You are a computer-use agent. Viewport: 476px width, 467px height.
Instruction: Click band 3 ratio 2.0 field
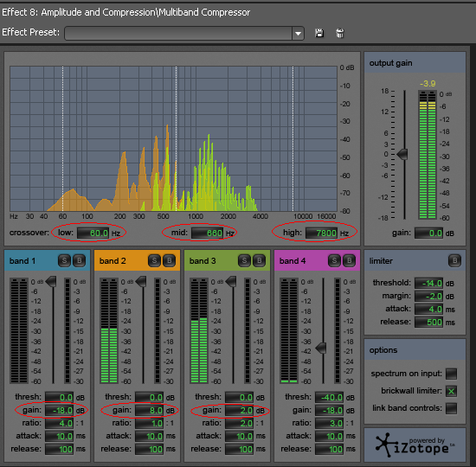click(239, 423)
